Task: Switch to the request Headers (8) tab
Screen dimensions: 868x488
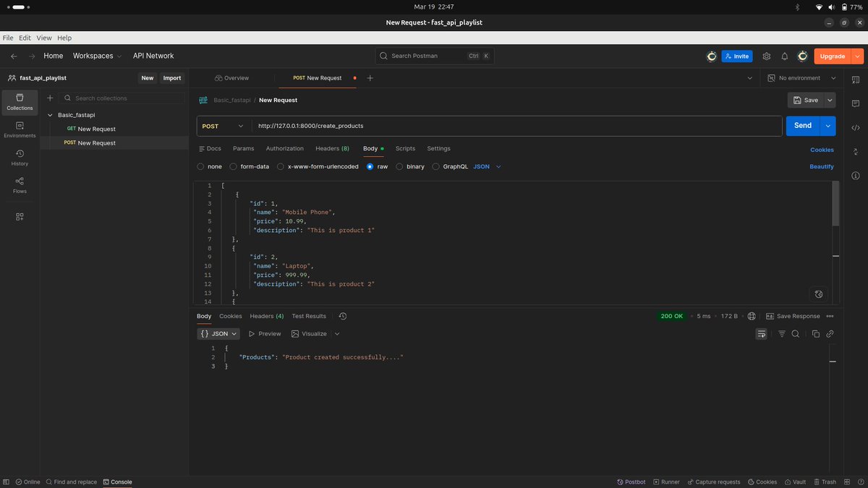Action: coord(333,148)
